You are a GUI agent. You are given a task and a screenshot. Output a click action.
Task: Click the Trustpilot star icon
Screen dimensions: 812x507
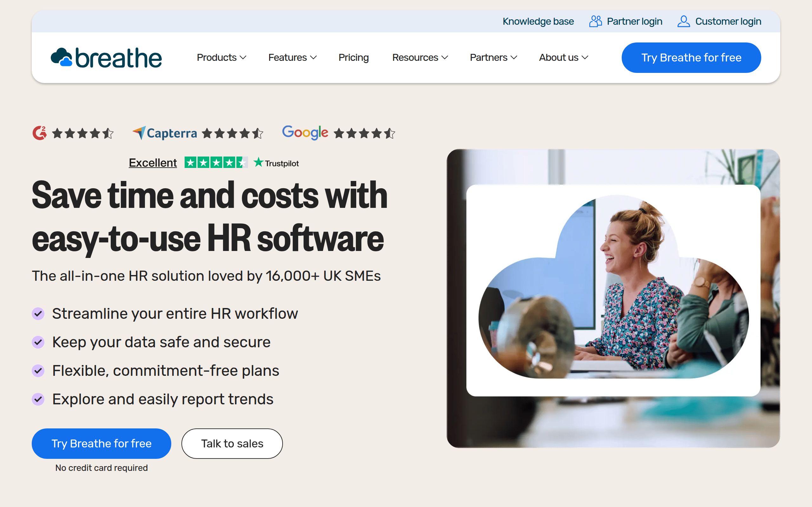(x=259, y=162)
